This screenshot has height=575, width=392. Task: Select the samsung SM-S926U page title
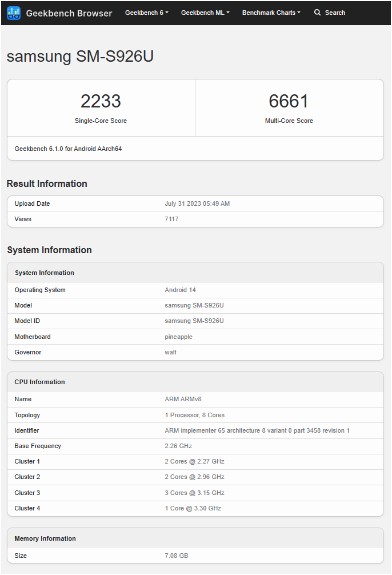click(x=80, y=56)
